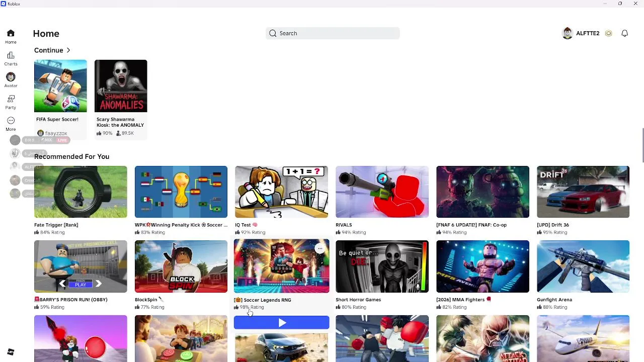Screen dimensions: 644x362
Task: Click the FIFA Super Soccer! title
Action: [x=57, y=119]
